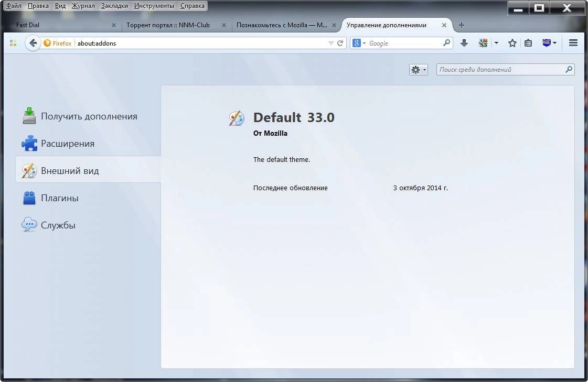Click the Fast Dial grid icon
Viewport: 588px width, 382px height.
pos(13,43)
